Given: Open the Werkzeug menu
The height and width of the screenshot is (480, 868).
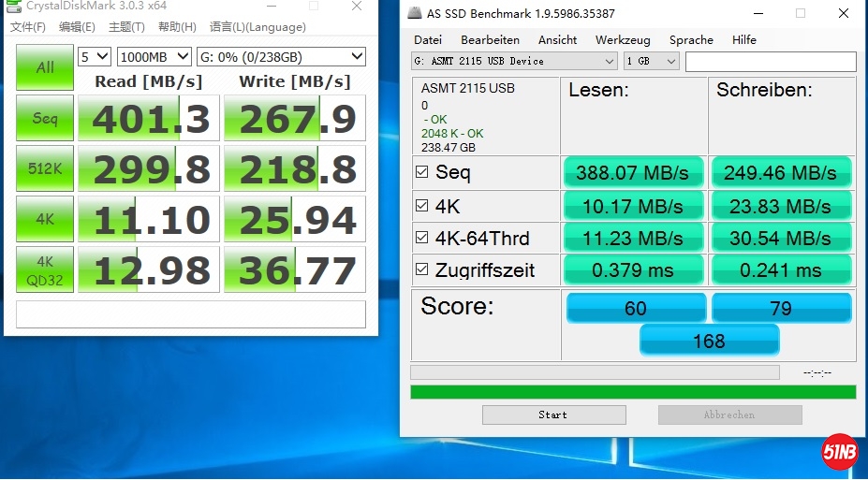Looking at the screenshot, I should (x=622, y=40).
